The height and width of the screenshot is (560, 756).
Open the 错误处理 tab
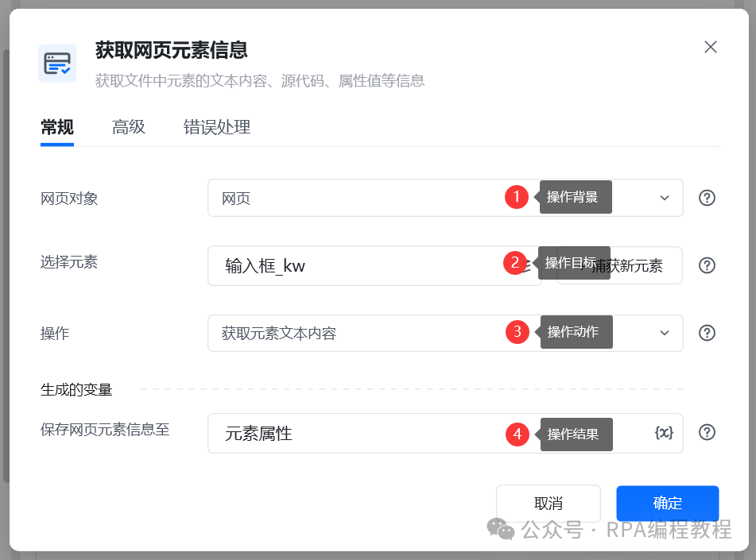click(x=217, y=127)
